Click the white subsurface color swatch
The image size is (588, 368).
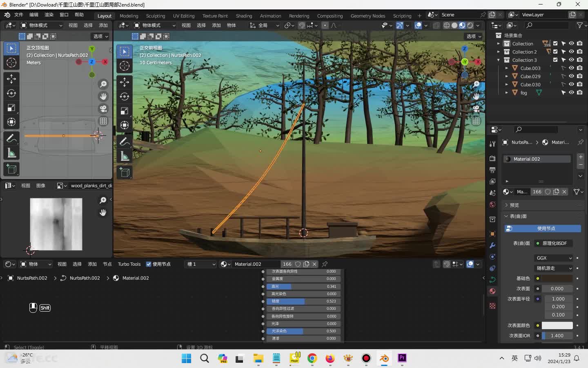click(x=557, y=325)
